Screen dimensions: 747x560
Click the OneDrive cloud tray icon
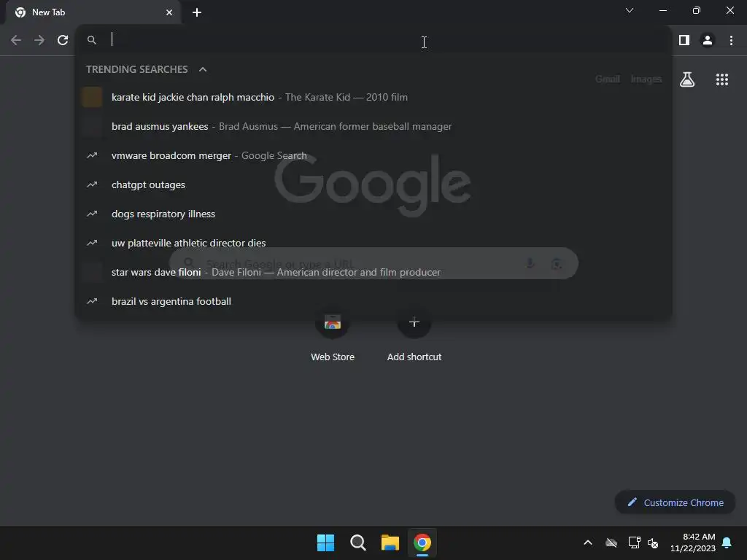[x=611, y=542]
